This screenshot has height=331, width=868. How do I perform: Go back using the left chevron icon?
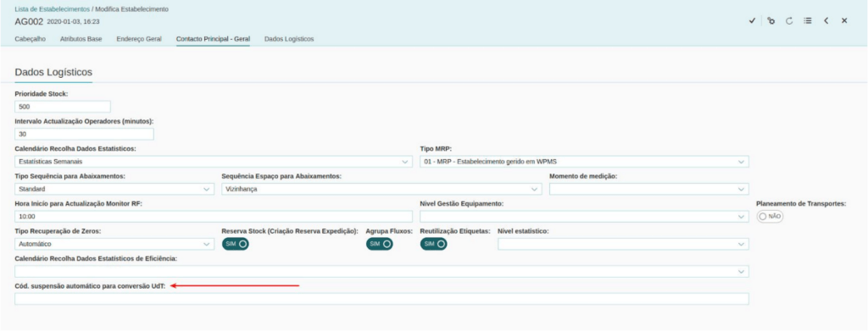(x=826, y=21)
